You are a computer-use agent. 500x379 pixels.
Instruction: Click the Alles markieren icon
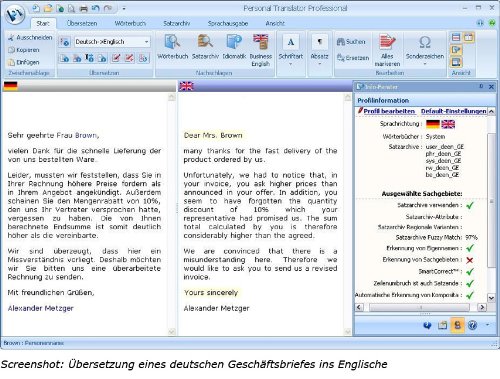tap(387, 42)
